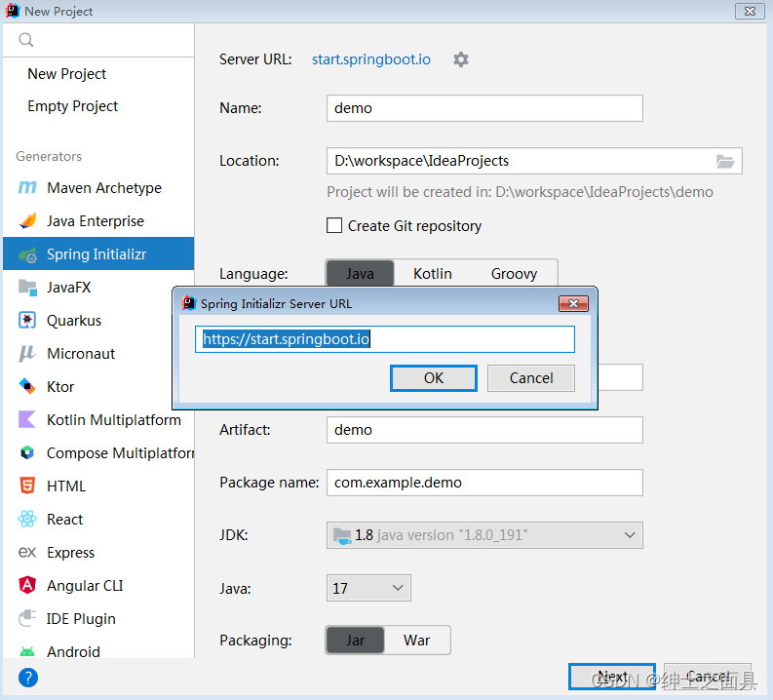Screen dimensions: 773x700
Task: Click the Package name field
Action: coord(484,483)
